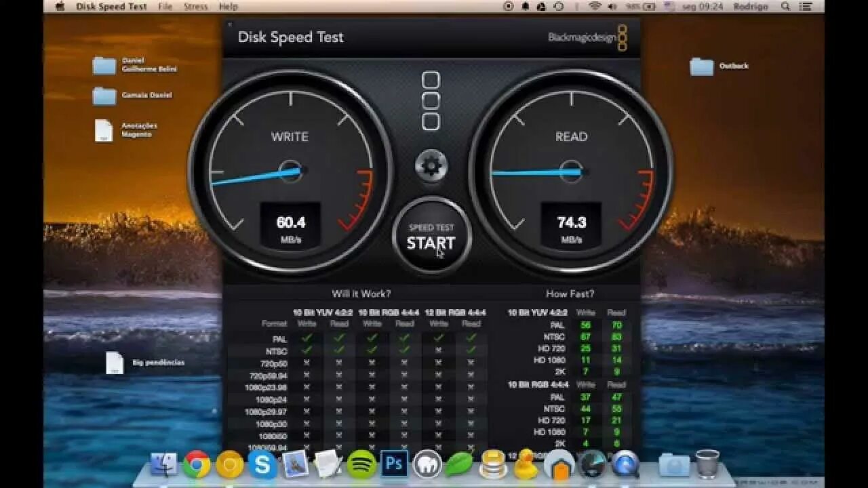This screenshot has height=488, width=868.
Task: Open Finder from the dock
Action: [163, 464]
